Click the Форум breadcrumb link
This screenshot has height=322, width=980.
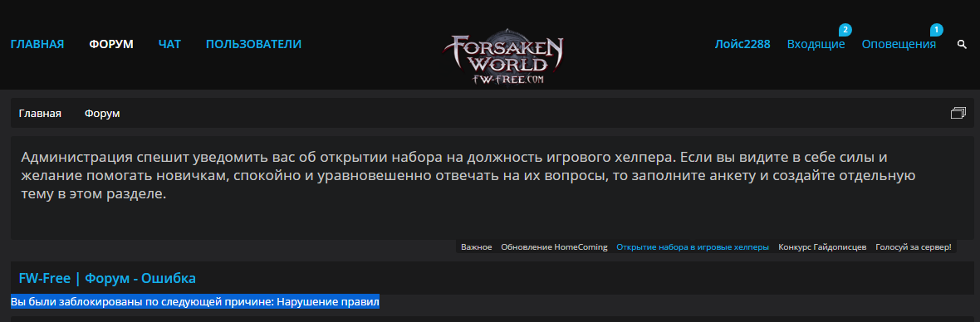(x=102, y=114)
